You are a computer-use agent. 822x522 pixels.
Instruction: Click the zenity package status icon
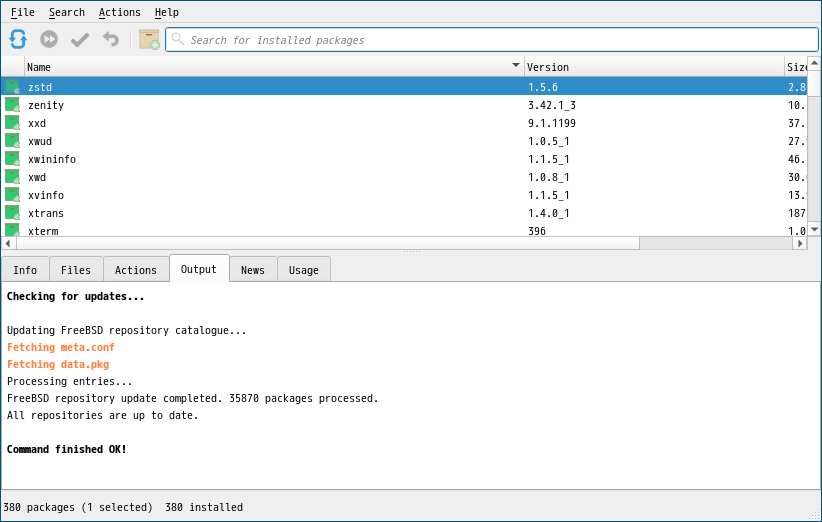[x=12, y=105]
